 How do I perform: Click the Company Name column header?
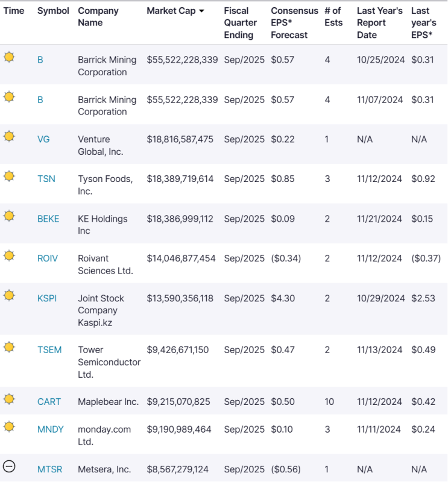pyautogui.click(x=98, y=17)
